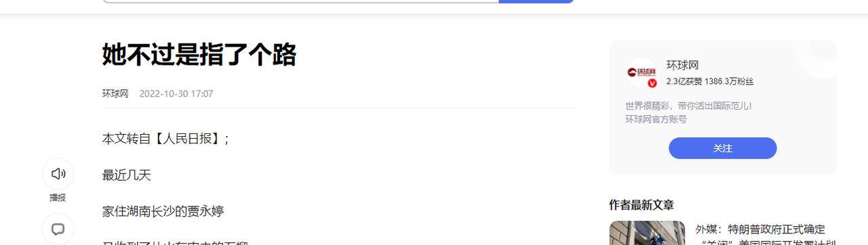
Task: Click 环球网 source link below title
Action: tap(115, 93)
